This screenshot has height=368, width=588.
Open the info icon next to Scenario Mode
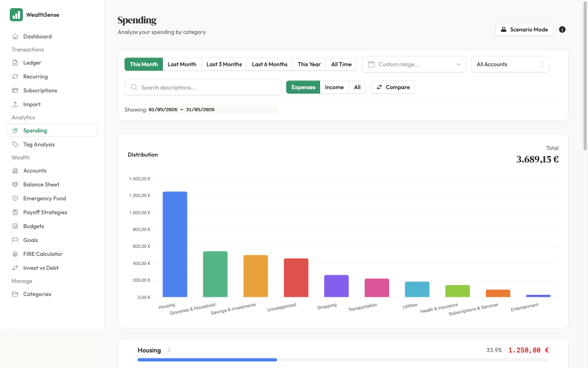coord(562,29)
